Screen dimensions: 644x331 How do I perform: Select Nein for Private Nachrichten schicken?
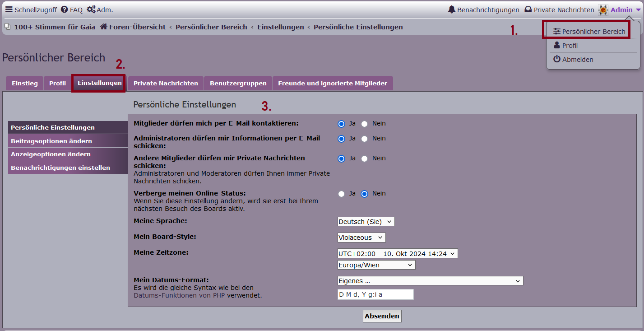(365, 159)
